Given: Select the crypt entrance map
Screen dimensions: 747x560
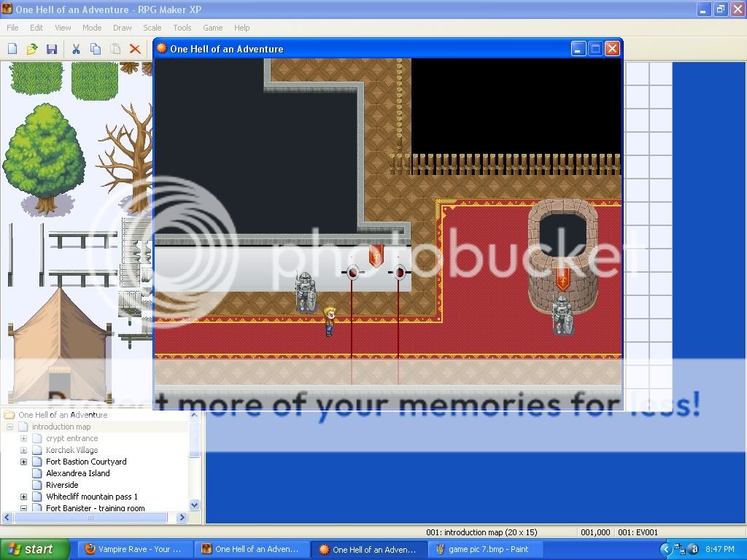Looking at the screenshot, I should (72, 438).
